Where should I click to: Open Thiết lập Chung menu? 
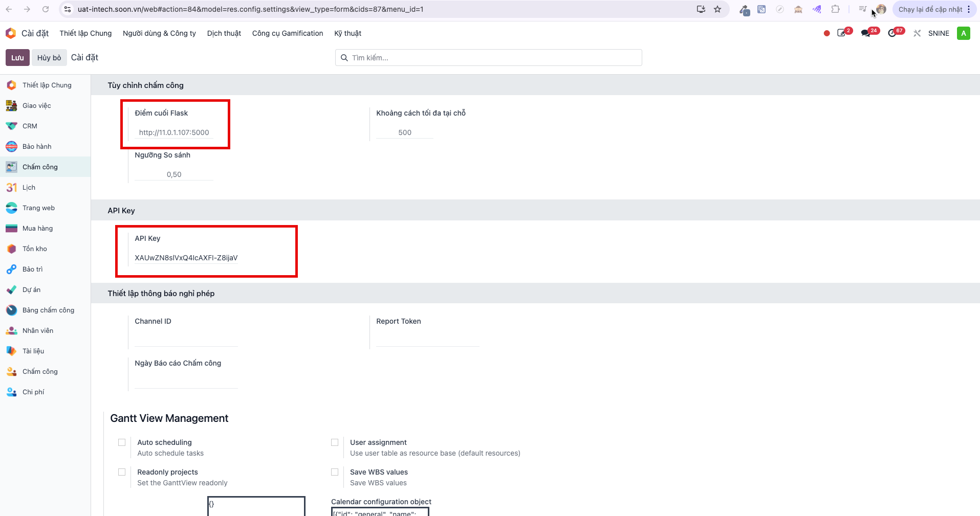tap(85, 33)
